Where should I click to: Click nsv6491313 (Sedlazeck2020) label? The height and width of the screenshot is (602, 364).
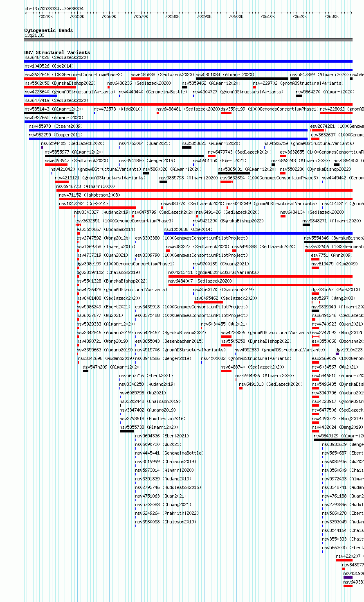click(271, 384)
